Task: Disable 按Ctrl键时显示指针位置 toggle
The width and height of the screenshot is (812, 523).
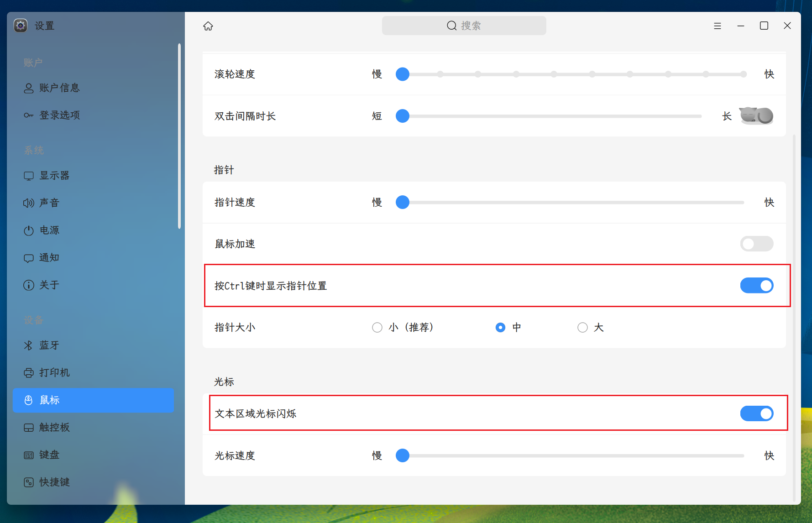Action: pos(757,286)
